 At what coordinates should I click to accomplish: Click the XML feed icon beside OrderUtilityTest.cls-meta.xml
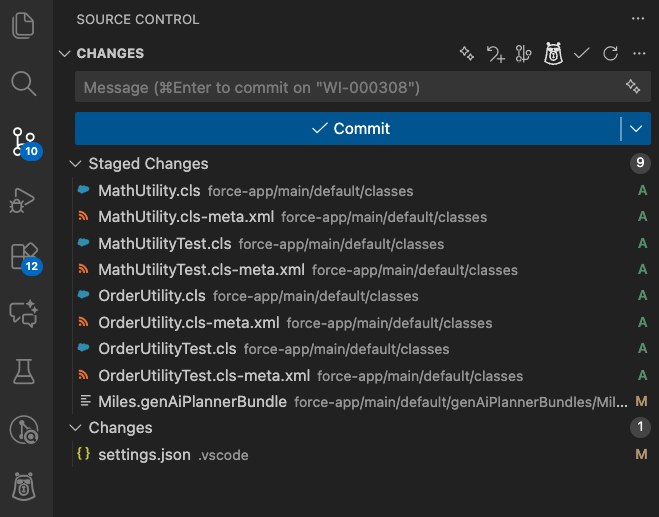click(84, 374)
